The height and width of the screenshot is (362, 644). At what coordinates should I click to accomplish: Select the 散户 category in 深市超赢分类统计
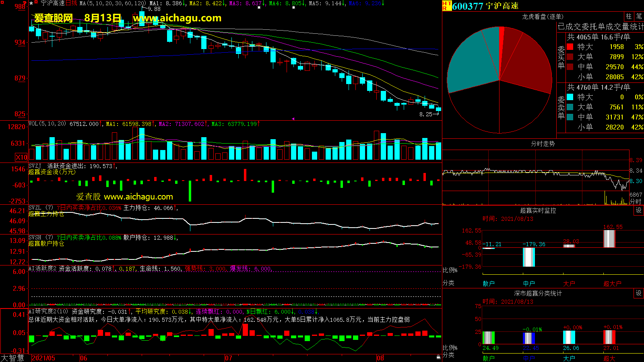(488, 358)
